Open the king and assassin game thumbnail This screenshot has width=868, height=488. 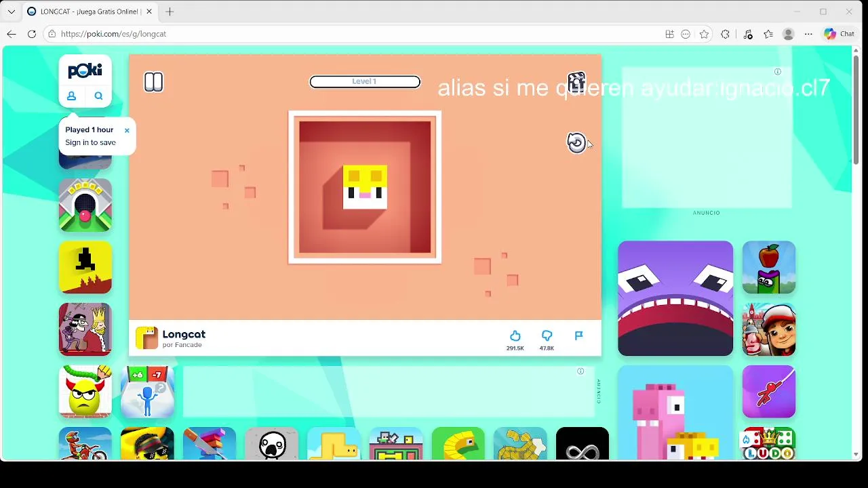(85, 329)
